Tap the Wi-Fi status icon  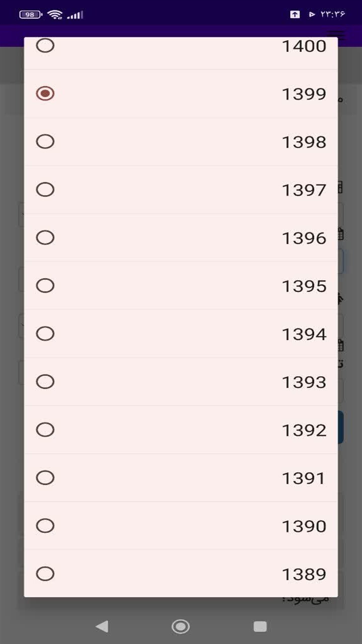(x=55, y=14)
